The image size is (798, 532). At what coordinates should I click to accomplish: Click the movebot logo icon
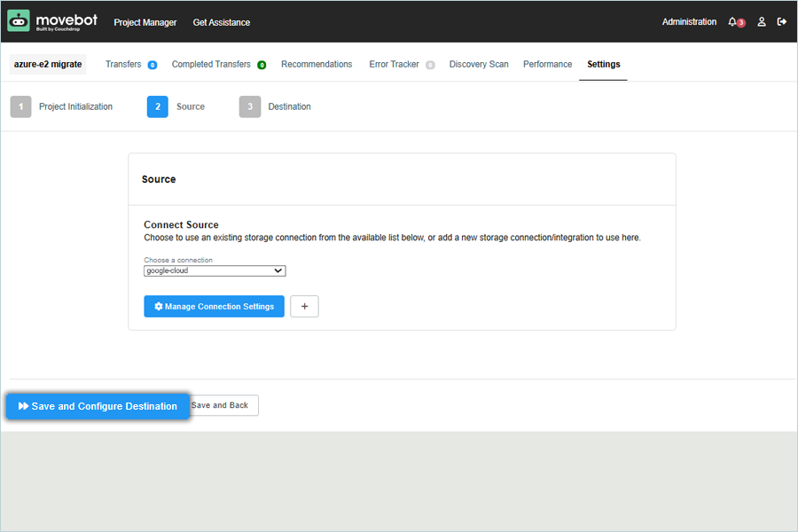pos(19,21)
